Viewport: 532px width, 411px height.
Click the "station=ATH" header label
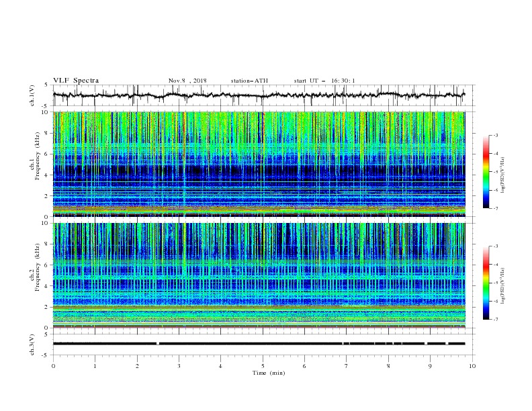(249, 81)
